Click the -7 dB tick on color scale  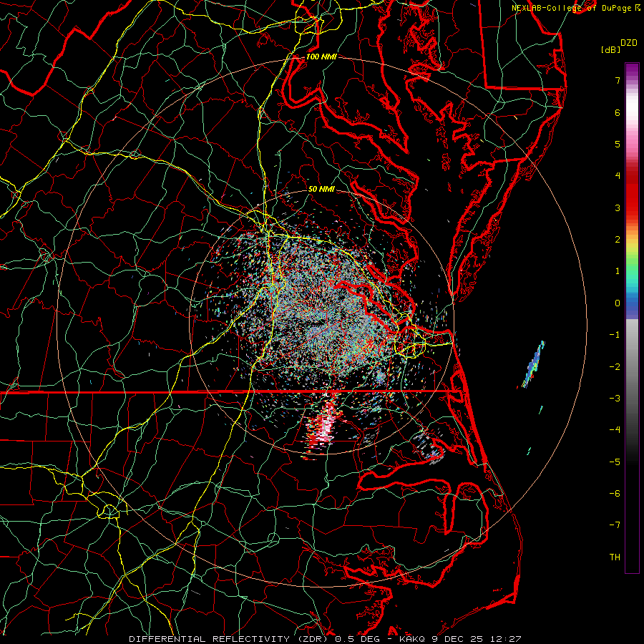point(615,525)
